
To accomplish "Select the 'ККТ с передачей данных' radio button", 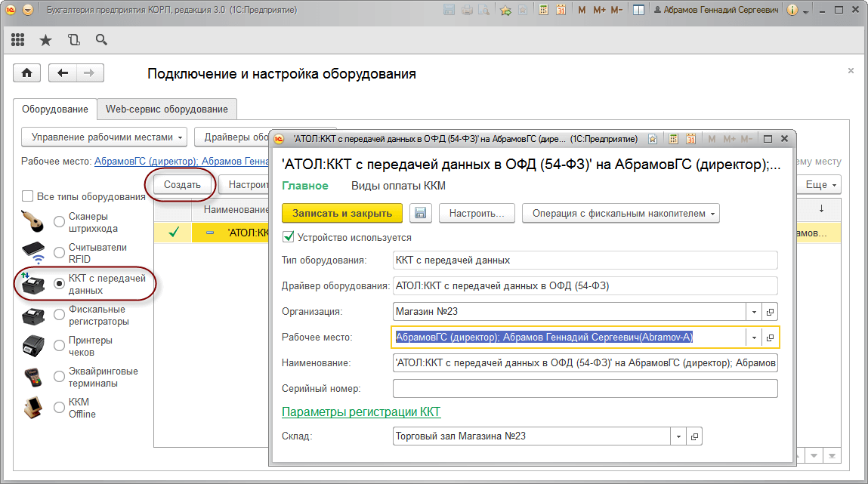I will click(x=59, y=284).
